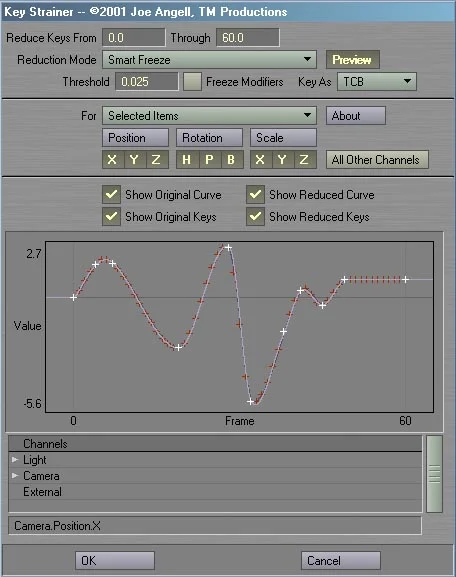Image resolution: width=456 pixels, height=577 pixels.
Task: Toggle Scale Y channel button
Action: 283,160
